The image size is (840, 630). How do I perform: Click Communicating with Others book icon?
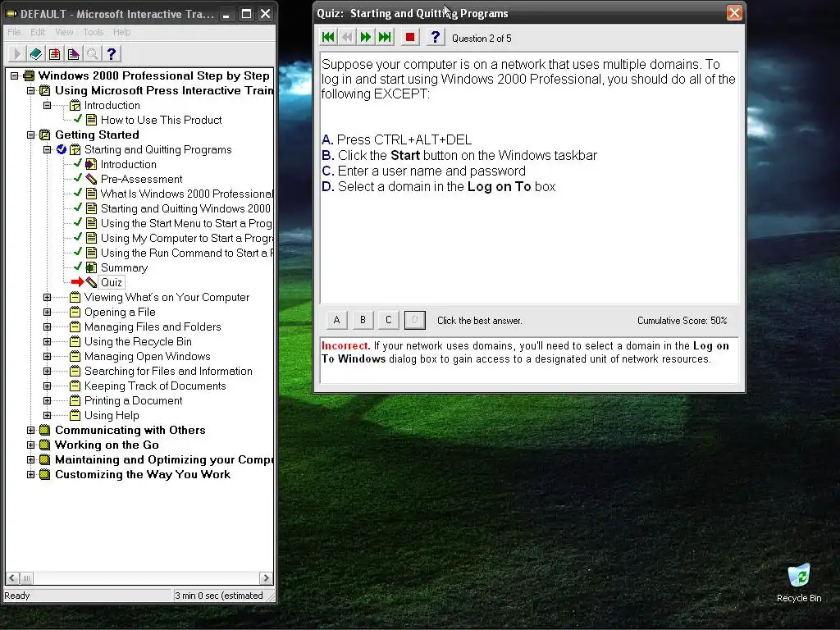pyautogui.click(x=45, y=430)
